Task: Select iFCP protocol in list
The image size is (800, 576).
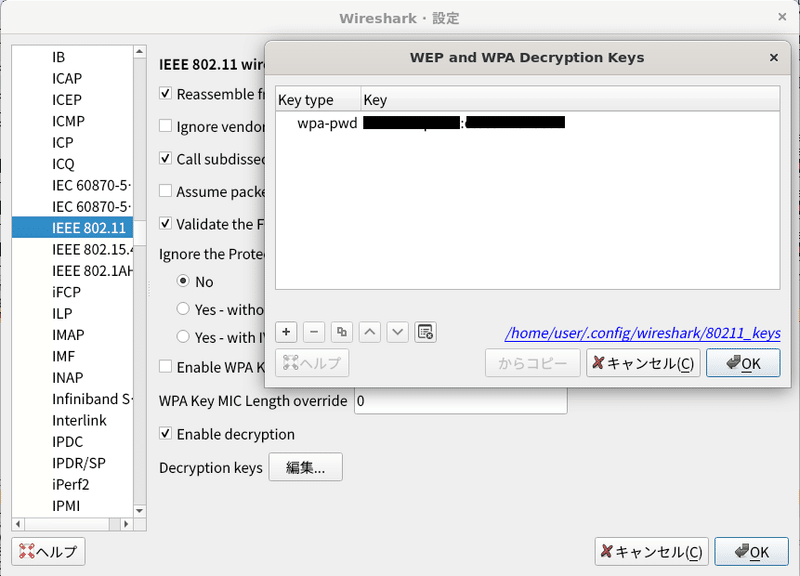Action: tap(72, 292)
